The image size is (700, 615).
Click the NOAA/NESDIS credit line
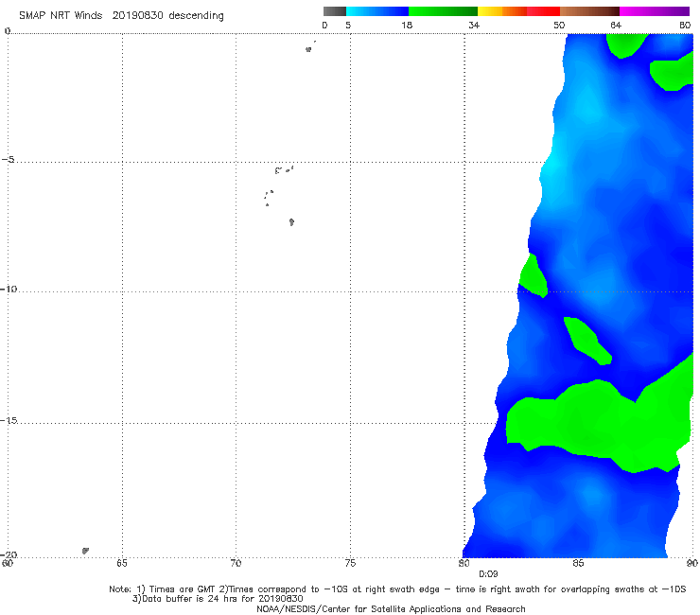click(391, 608)
